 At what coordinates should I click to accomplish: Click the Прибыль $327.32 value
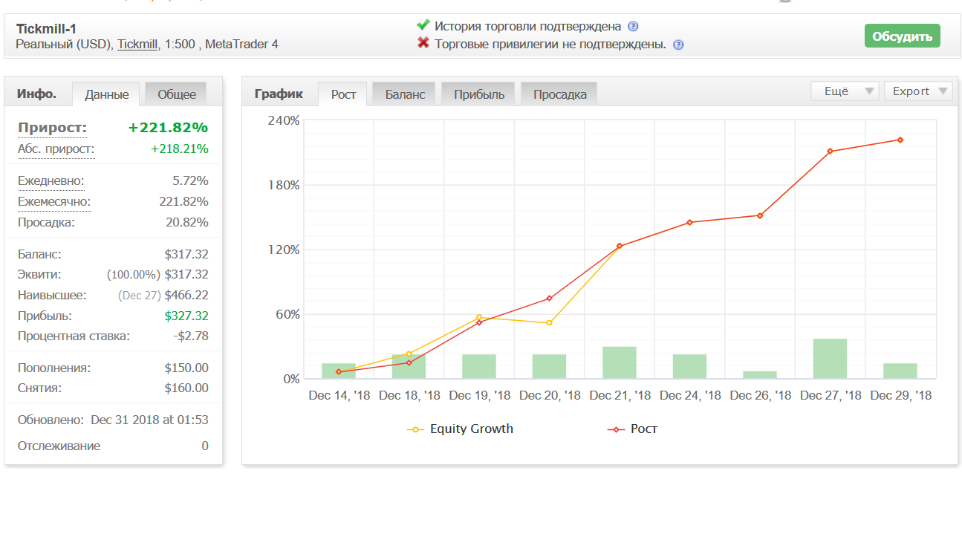coord(186,316)
